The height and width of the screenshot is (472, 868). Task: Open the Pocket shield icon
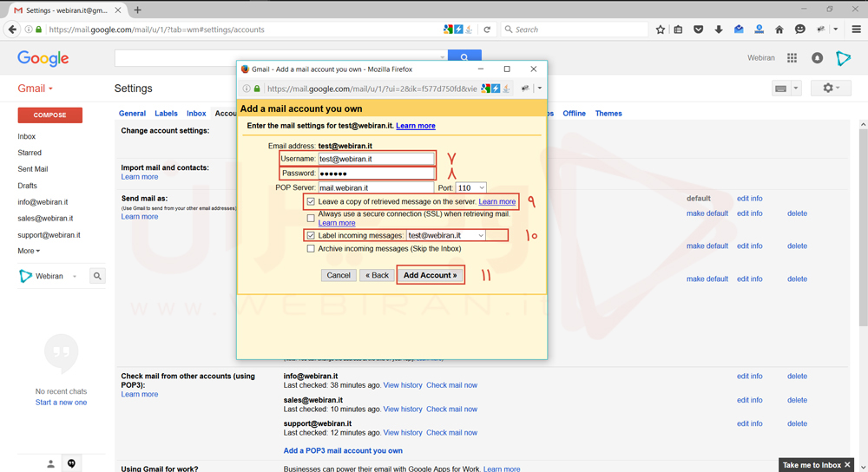coord(698,29)
